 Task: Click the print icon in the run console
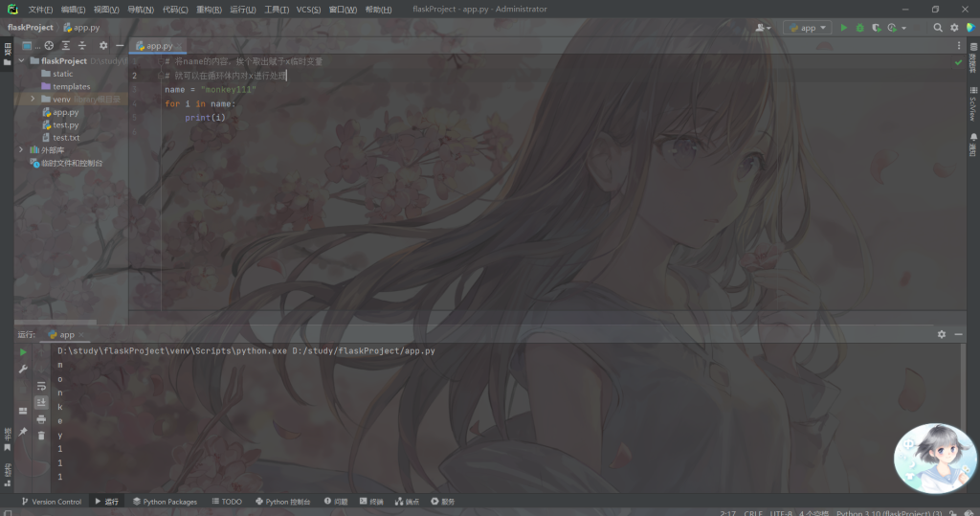coord(41,419)
